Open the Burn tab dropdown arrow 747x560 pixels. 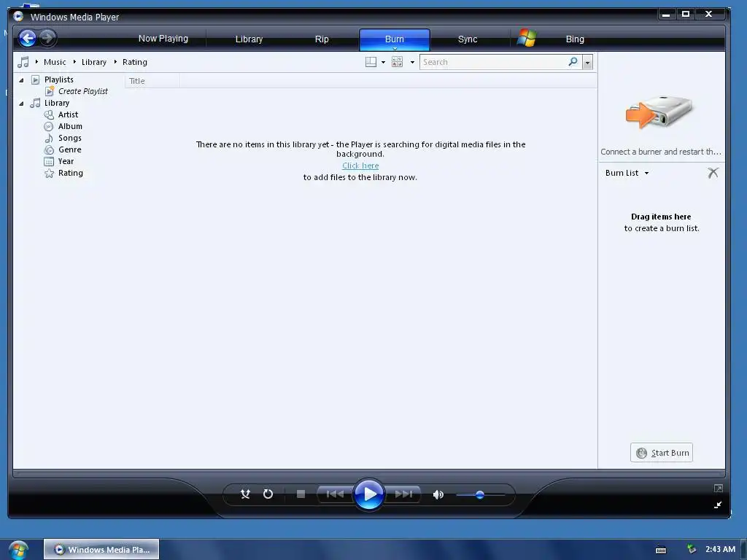coord(395,48)
